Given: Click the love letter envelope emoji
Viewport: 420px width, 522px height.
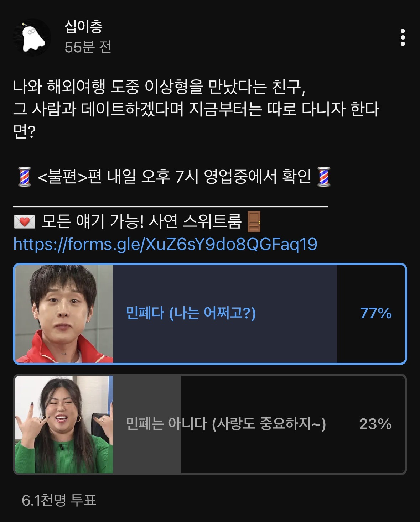Looking at the screenshot, I should click(x=24, y=222).
